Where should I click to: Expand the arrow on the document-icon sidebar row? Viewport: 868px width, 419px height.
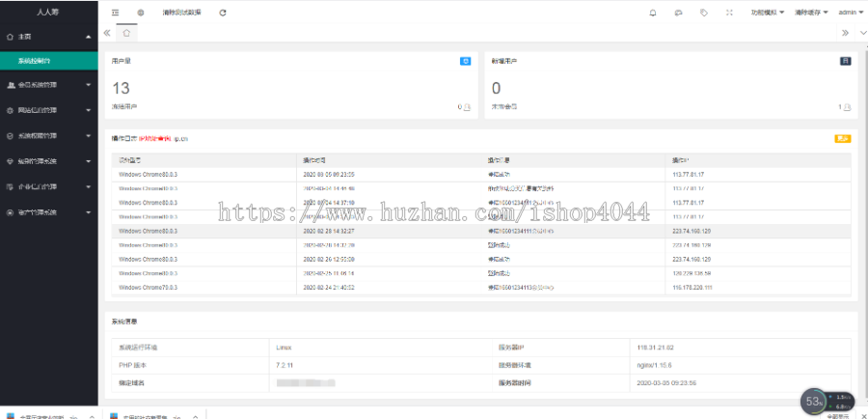click(89, 186)
